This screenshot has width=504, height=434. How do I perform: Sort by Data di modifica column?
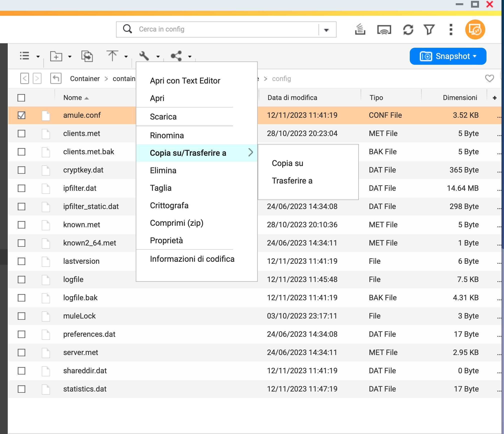[x=292, y=98]
